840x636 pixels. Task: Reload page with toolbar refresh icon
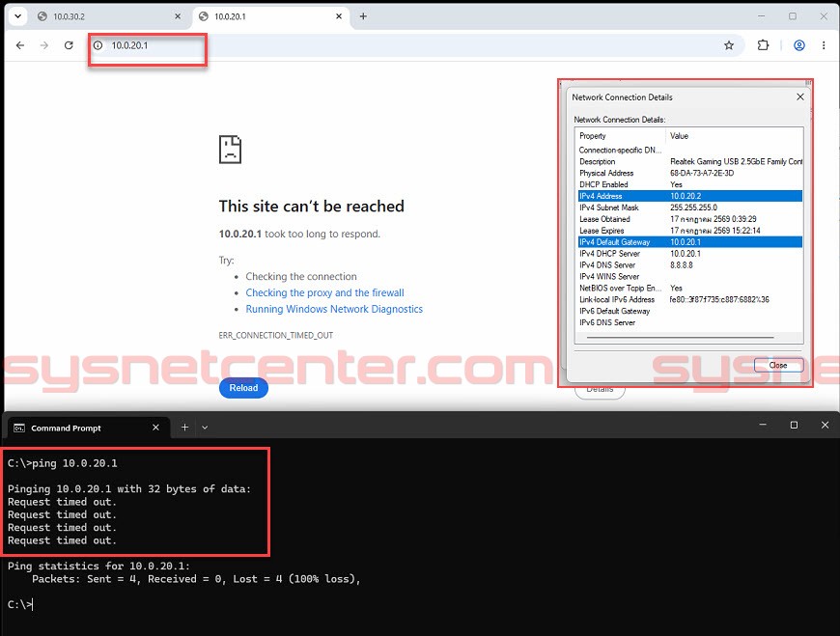click(x=69, y=45)
